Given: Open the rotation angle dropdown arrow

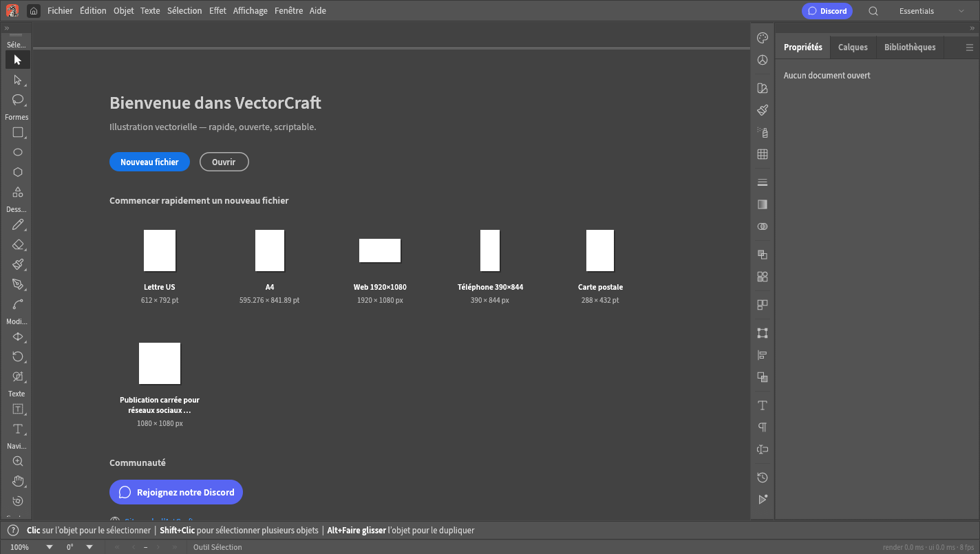Looking at the screenshot, I should pyautogui.click(x=89, y=547).
